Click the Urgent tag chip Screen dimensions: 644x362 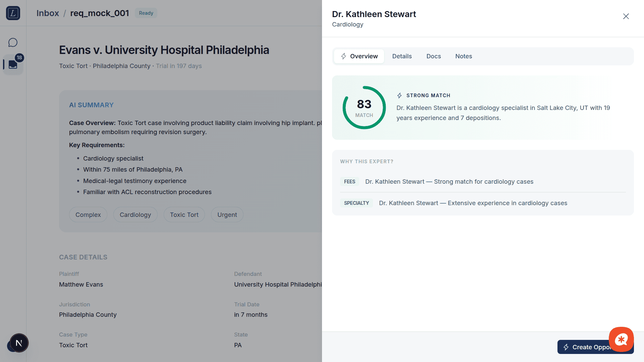(227, 215)
